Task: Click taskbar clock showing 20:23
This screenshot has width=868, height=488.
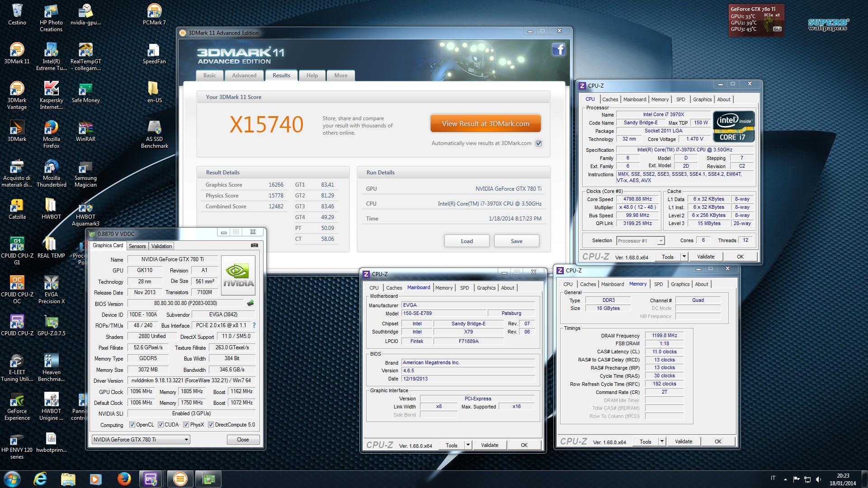Action: (x=843, y=479)
